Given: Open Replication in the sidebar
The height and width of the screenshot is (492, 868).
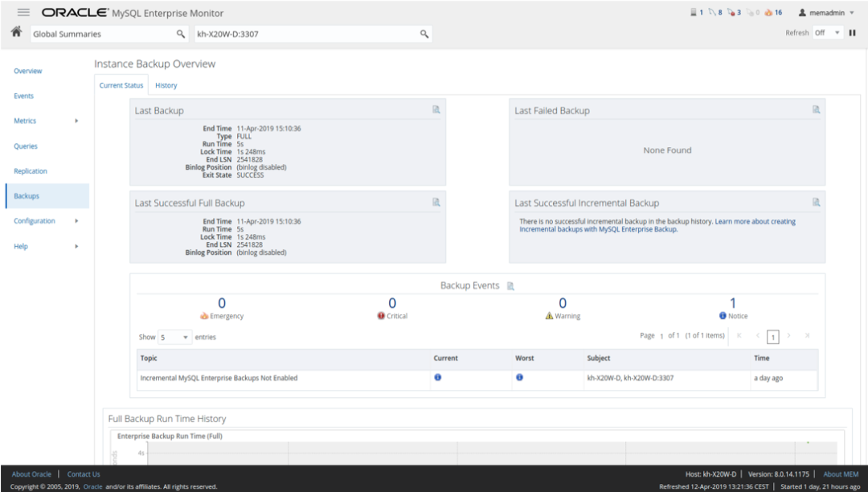Looking at the screenshot, I should point(31,171).
